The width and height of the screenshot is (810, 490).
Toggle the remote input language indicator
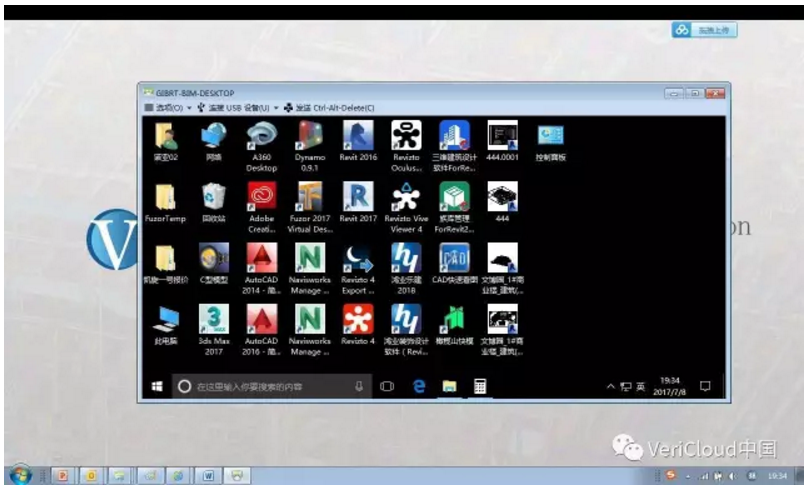pos(641,386)
